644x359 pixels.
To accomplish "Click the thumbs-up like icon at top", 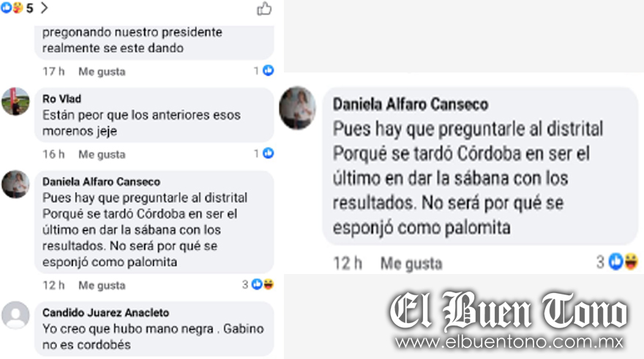I will 264,9.
